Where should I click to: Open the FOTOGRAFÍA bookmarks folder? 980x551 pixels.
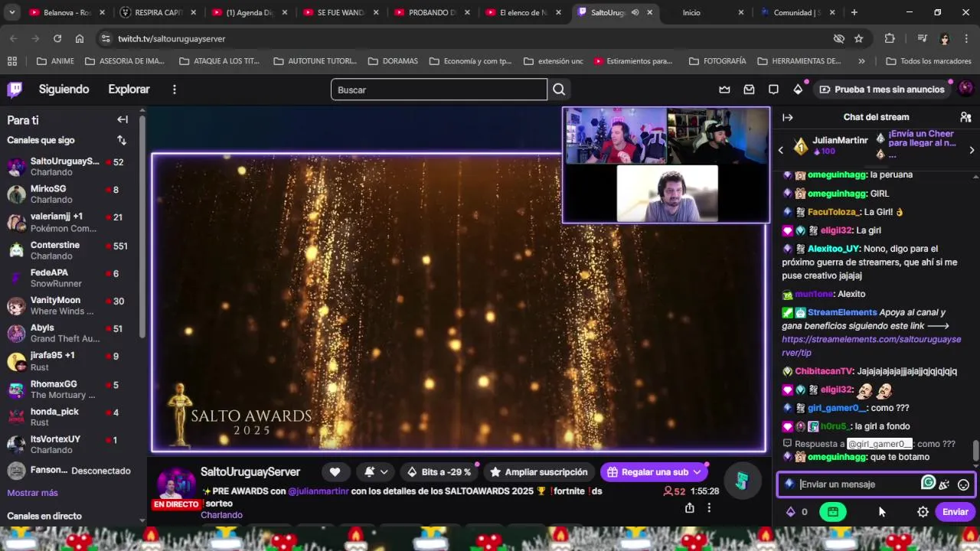(717, 61)
